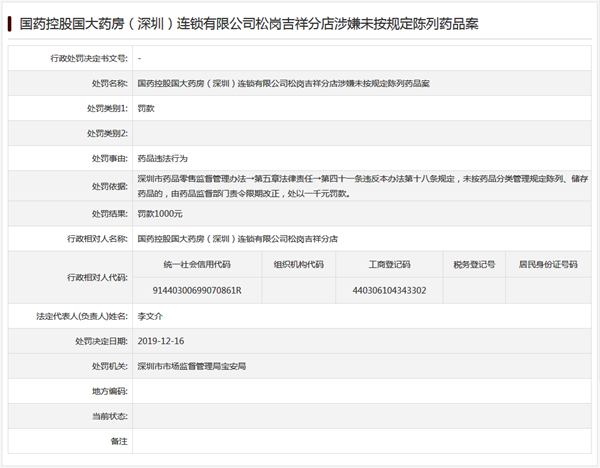Image resolution: width=600 pixels, height=468 pixels.
Task: Select credit code 91440300699070861R
Action: pyautogui.click(x=196, y=290)
